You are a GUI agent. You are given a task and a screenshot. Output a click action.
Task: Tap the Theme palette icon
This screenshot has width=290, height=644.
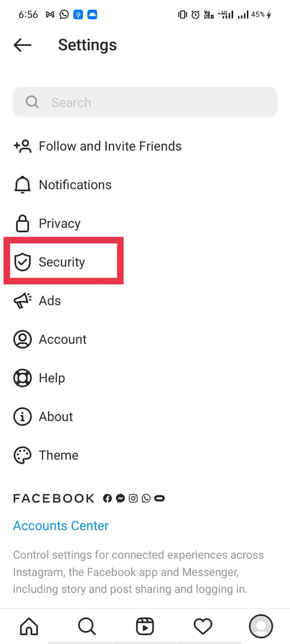22,456
